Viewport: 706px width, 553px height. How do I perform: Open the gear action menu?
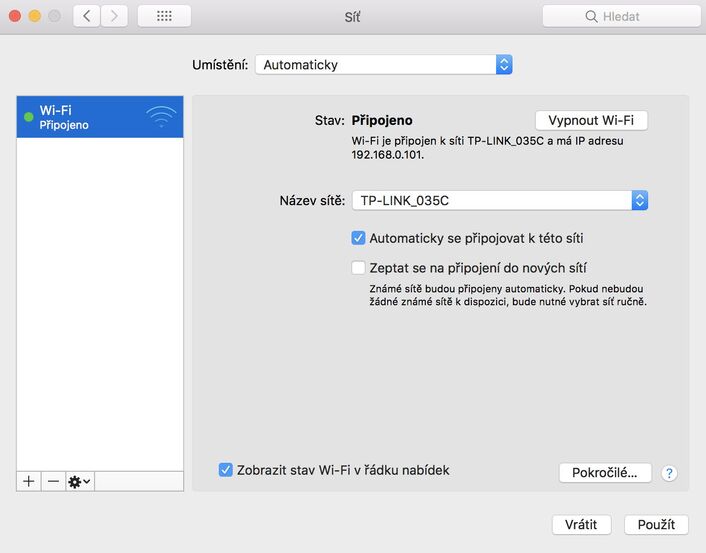click(x=79, y=481)
